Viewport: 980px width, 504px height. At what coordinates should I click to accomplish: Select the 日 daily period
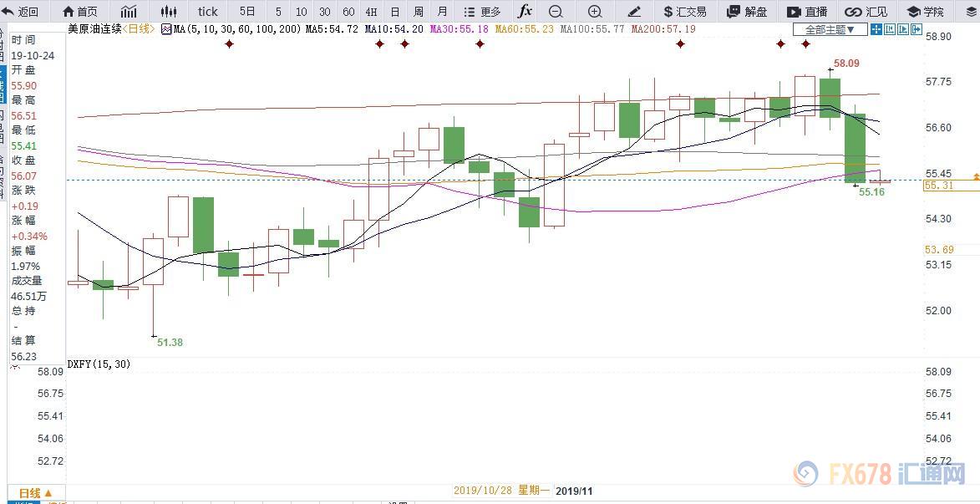tap(394, 11)
